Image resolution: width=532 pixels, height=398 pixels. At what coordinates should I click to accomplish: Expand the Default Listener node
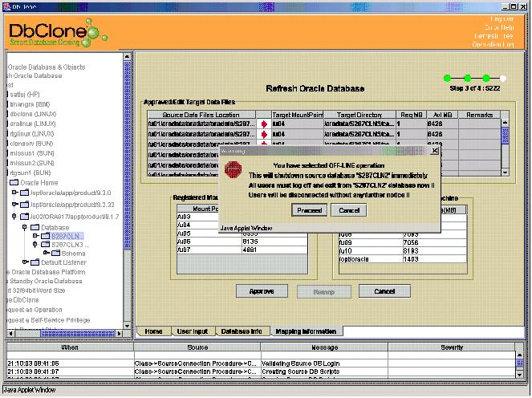click(25, 262)
